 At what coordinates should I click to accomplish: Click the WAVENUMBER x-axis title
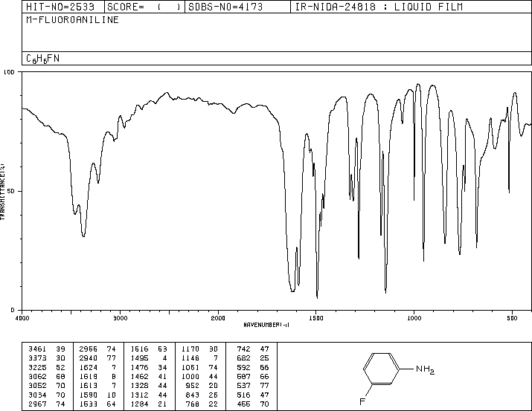266,325
